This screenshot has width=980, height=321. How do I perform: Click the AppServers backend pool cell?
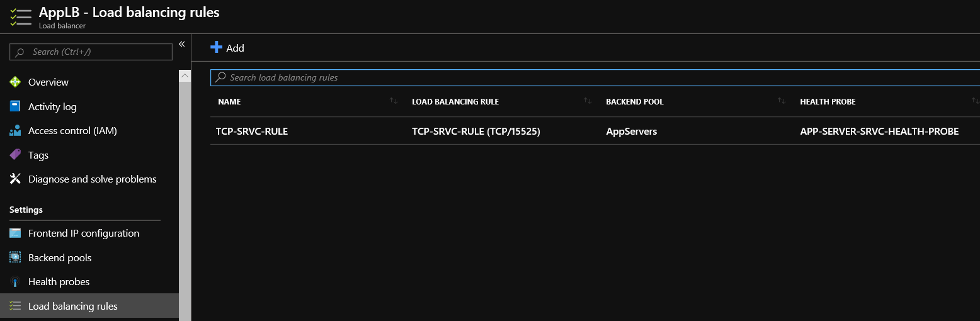[x=631, y=132]
